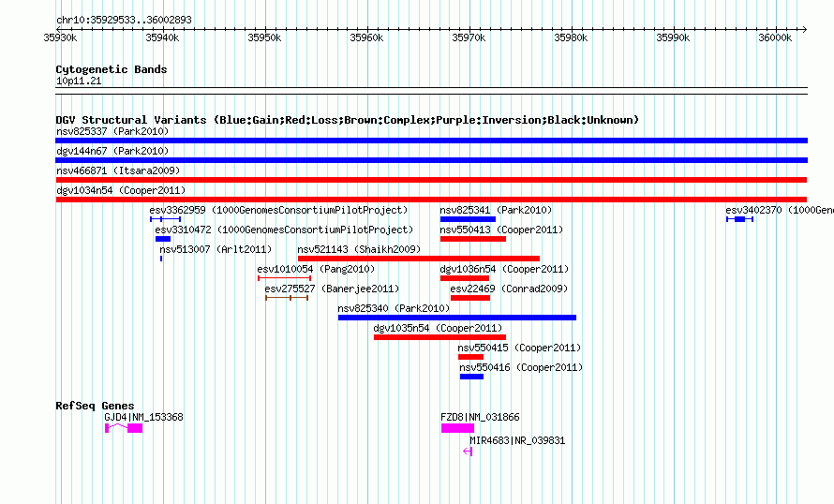Click the Cytogenetic Bands track title

(112, 69)
